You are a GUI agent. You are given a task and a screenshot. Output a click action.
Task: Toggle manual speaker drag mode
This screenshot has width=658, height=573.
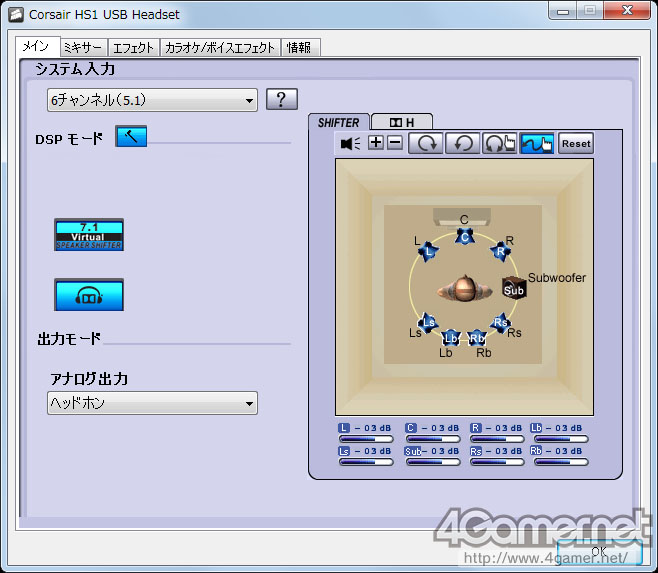537,143
